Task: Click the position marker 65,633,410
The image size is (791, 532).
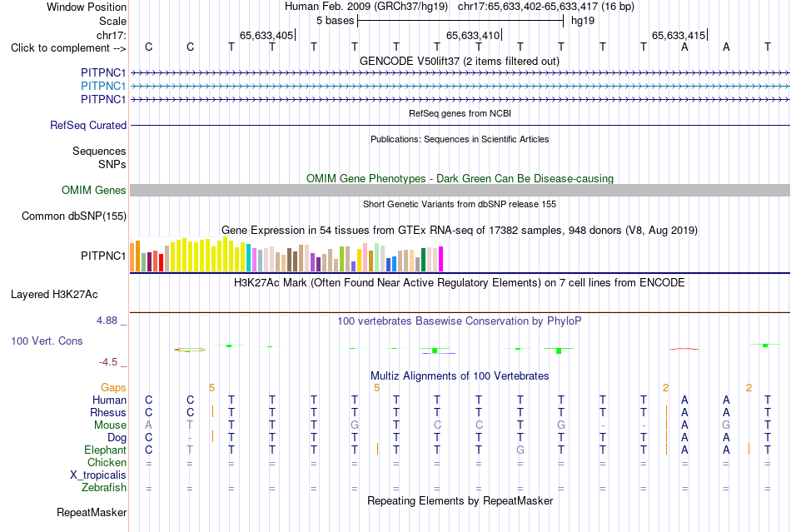Action: coord(473,35)
